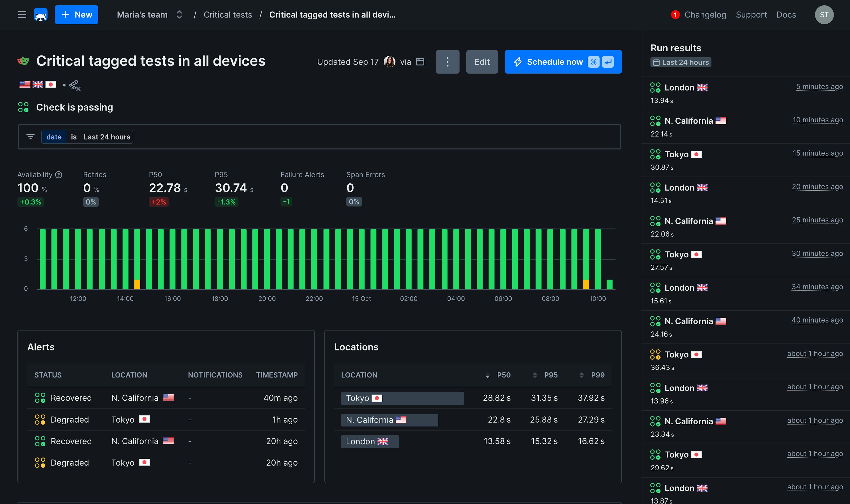The image size is (850, 504).
Task: Sort Locations by the P50 column arrow
Action: 488,375
